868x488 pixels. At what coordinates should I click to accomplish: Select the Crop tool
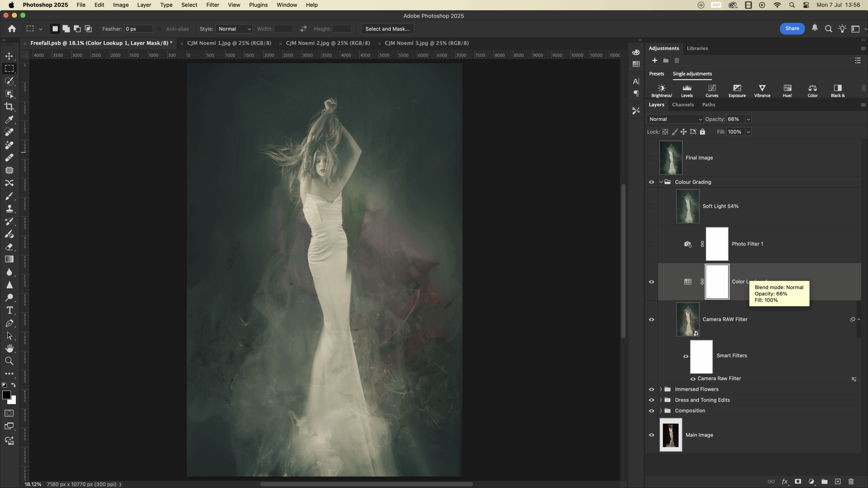[9, 107]
